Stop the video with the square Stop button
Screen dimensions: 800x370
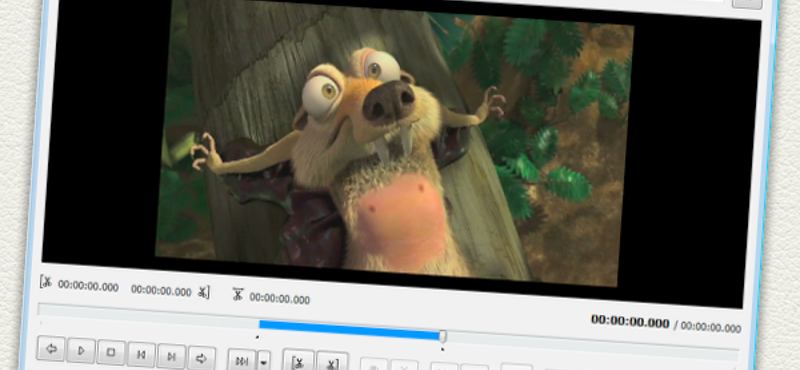[x=111, y=353]
